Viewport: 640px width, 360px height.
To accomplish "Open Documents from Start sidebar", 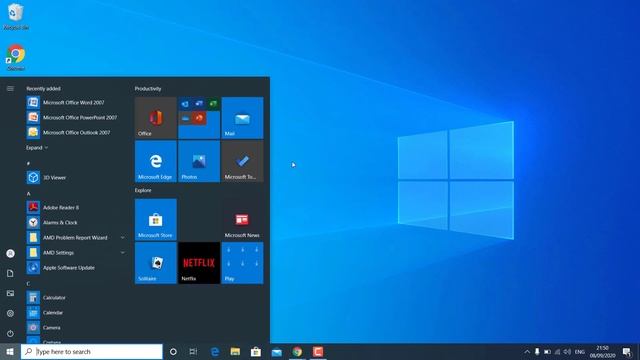I will pyautogui.click(x=10, y=273).
